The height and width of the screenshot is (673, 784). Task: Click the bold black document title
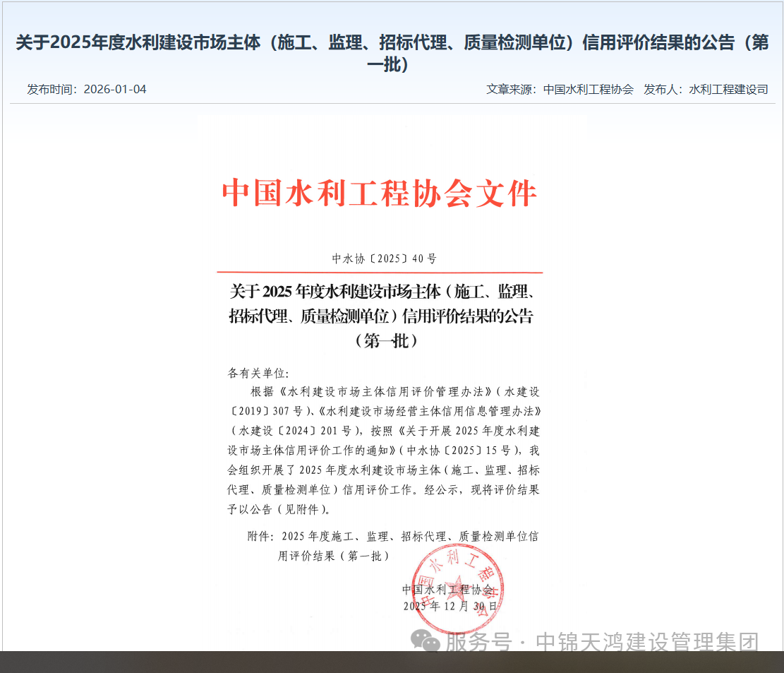[x=381, y=316]
